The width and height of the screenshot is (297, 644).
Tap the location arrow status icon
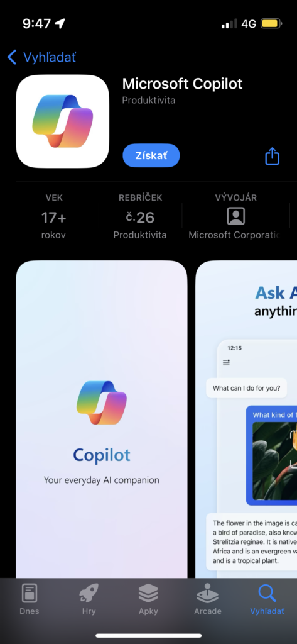[x=60, y=24]
